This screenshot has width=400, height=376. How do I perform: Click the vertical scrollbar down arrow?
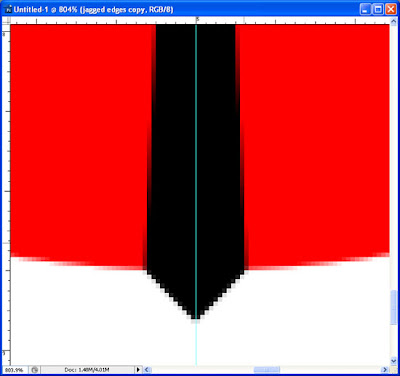(393, 361)
